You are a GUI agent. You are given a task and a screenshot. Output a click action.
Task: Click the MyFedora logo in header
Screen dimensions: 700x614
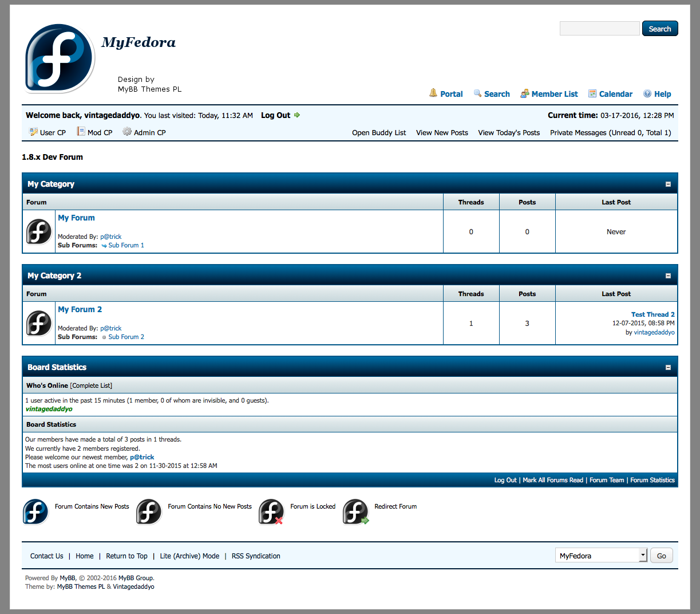(x=60, y=58)
